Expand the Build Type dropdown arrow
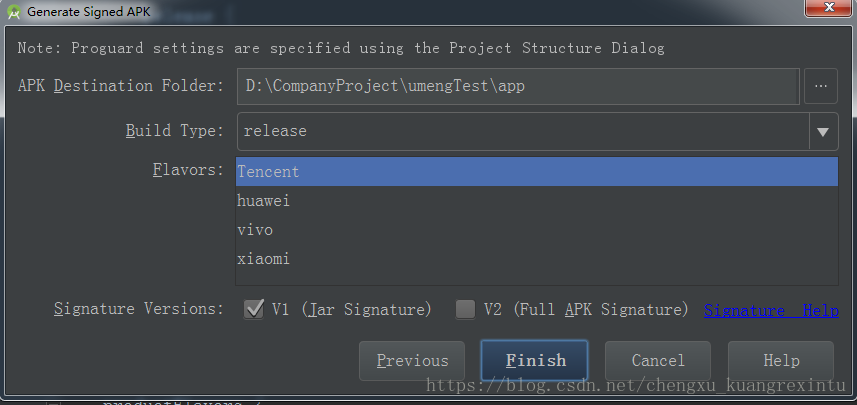 [823, 132]
